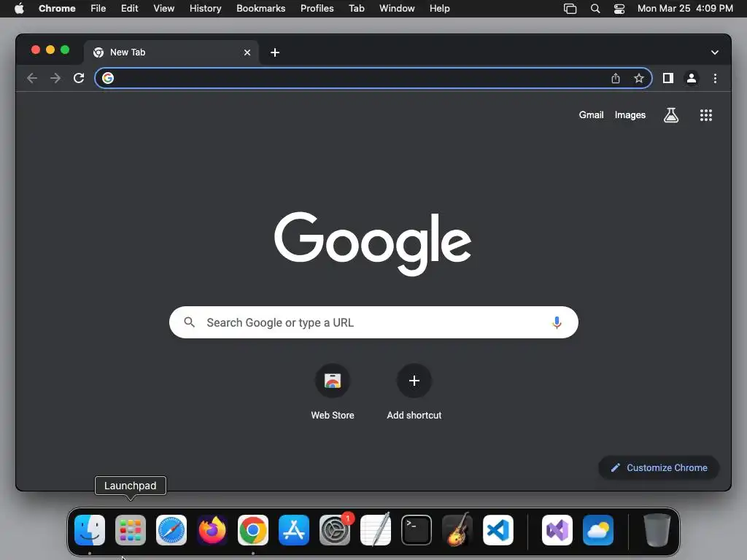Toggle the Chrome side panel

pyautogui.click(x=668, y=78)
